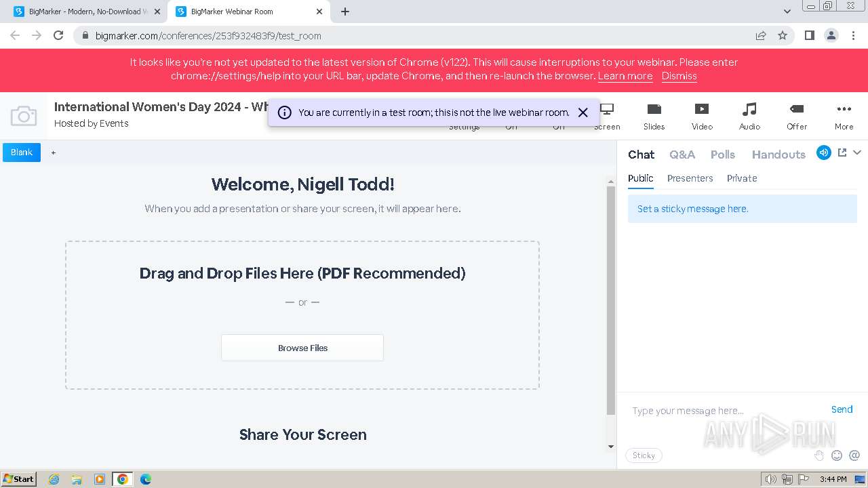Click the Hosted by Events text
The image size is (868, 488).
click(92, 123)
